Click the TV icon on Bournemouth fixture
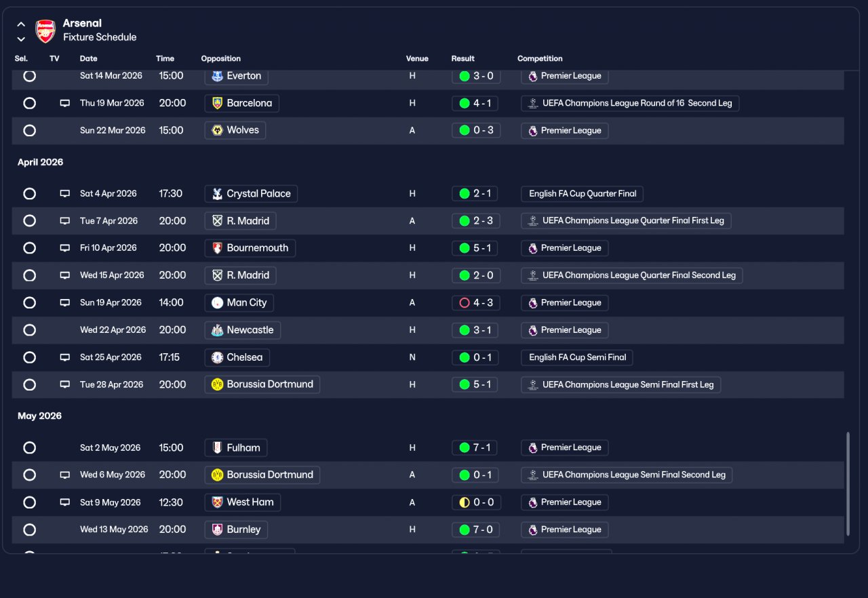 pyautogui.click(x=65, y=248)
